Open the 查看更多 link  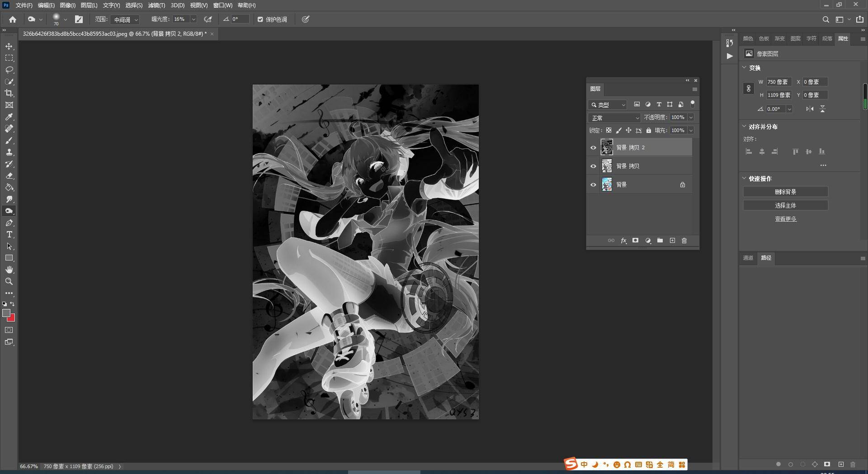(x=786, y=219)
